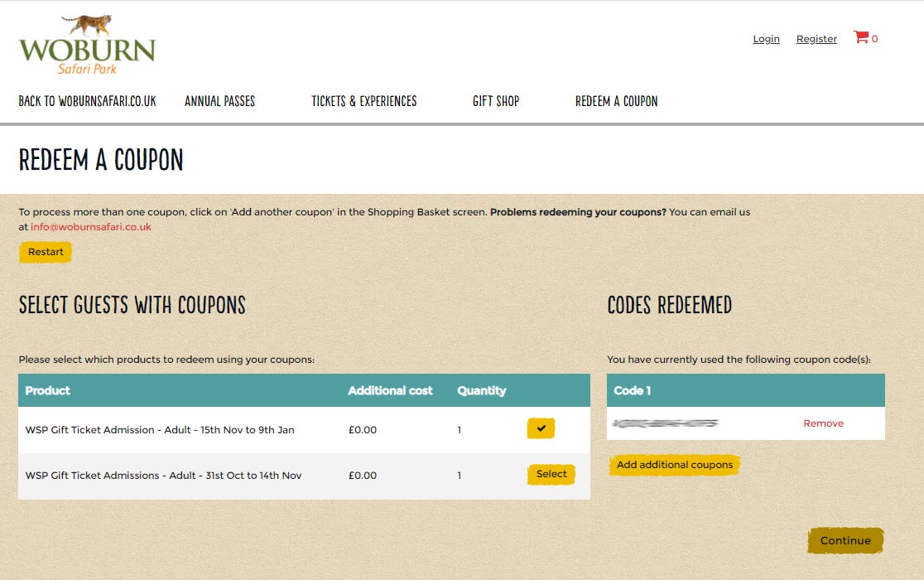Select the 31st Oct to 14th Nov ticket
The image size is (924, 580).
551,474
